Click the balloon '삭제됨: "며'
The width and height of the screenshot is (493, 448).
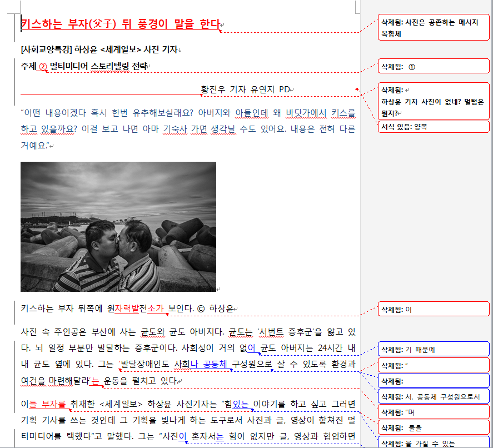point(434,412)
